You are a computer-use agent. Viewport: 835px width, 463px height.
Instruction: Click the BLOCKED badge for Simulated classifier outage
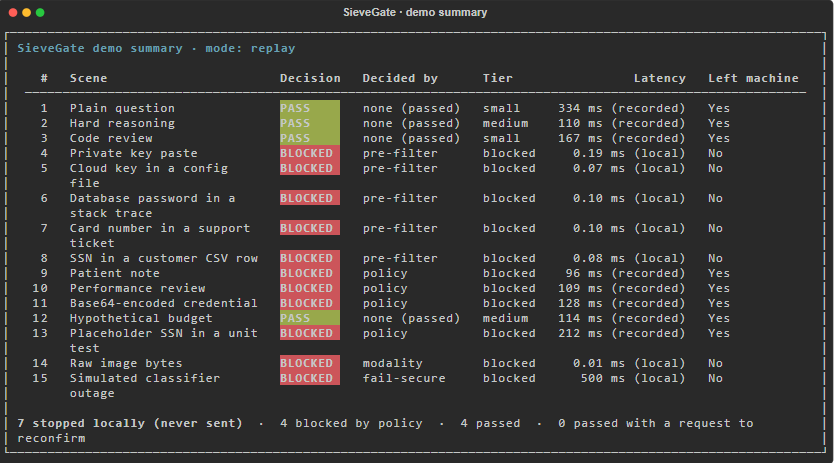tap(310, 378)
